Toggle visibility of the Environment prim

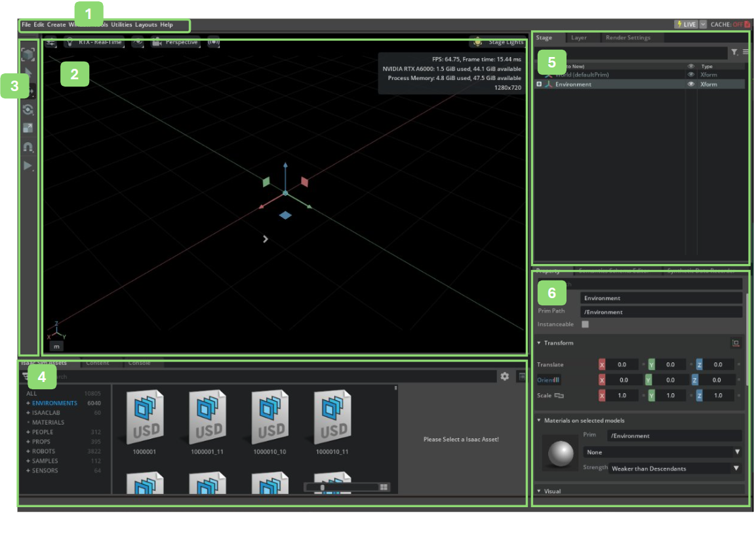[x=692, y=84]
